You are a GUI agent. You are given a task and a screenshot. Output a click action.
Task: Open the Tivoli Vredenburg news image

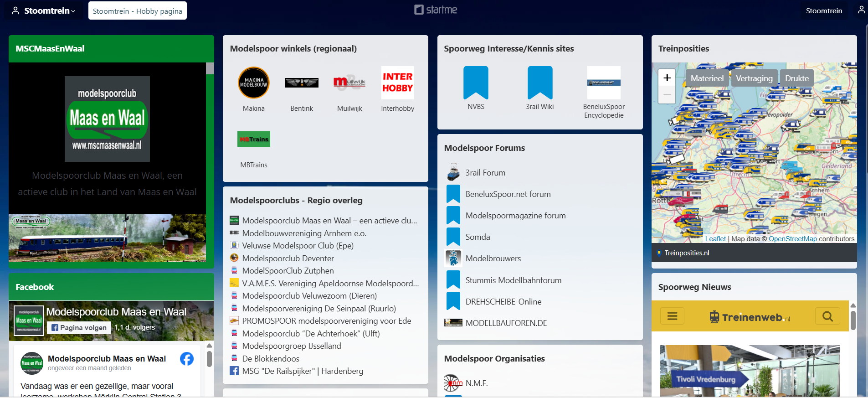pyautogui.click(x=750, y=371)
